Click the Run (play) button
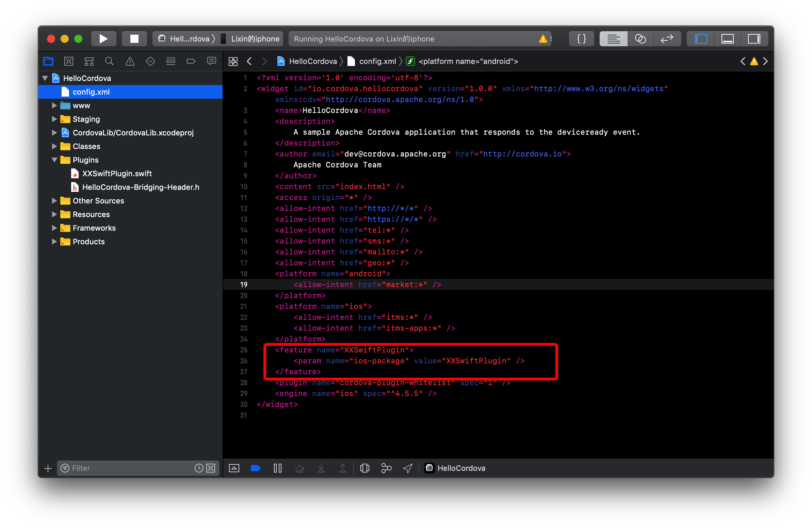Viewport: 812px width, 528px height. click(103, 39)
